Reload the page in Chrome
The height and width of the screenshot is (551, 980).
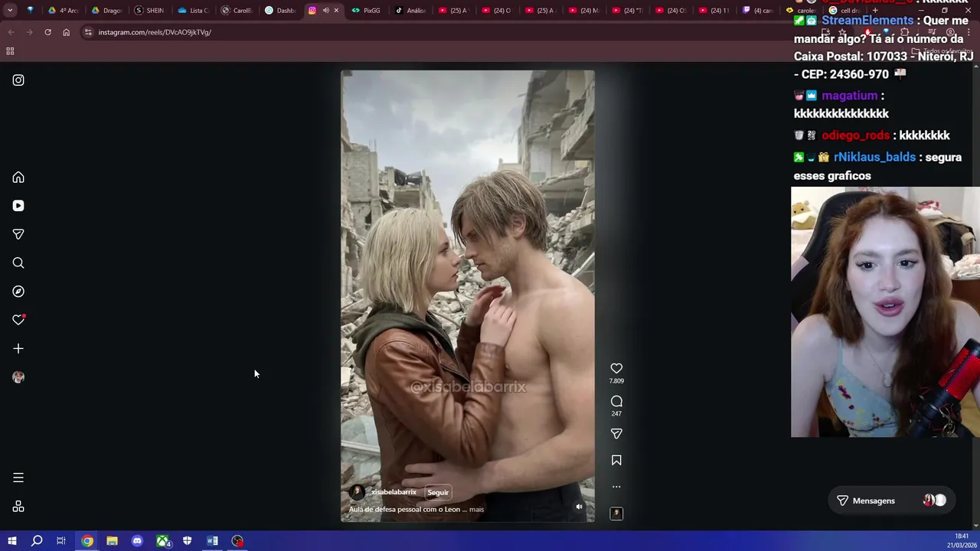pos(47,32)
